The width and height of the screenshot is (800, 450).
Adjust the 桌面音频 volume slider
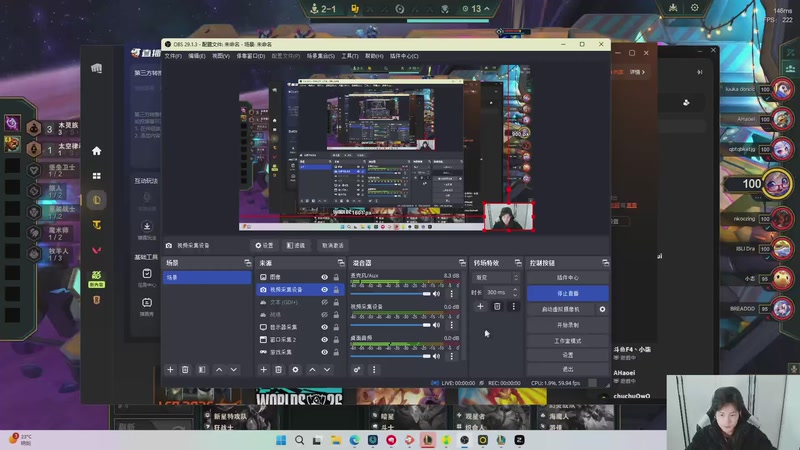tap(390, 356)
